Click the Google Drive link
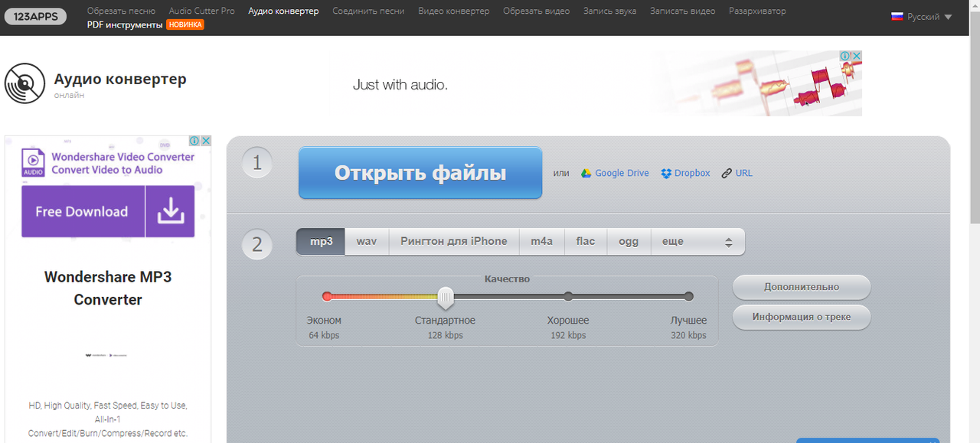This screenshot has width=980, height=443. [622, 173]
